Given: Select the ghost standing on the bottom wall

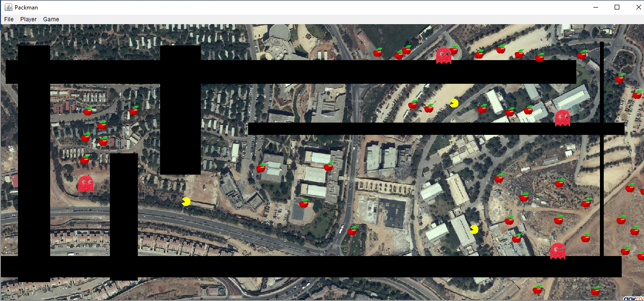Looking at the screenshot, I should click(557, 251).
